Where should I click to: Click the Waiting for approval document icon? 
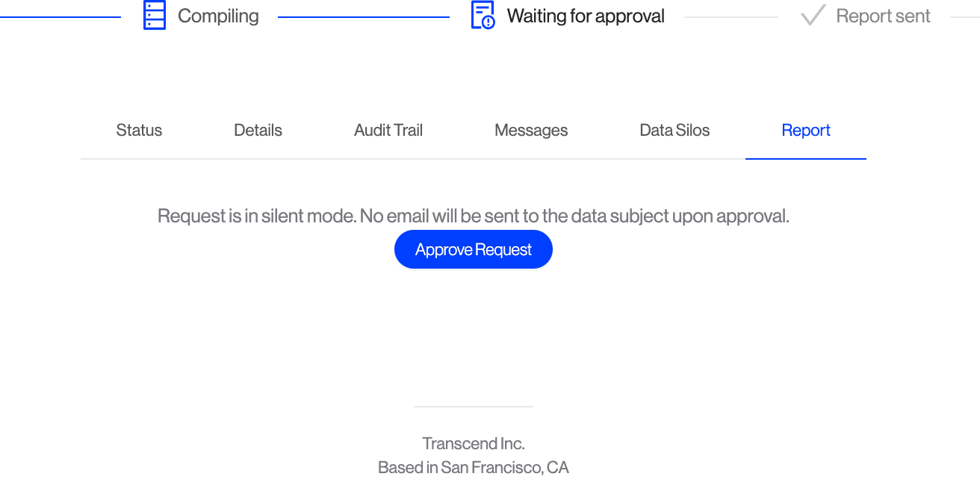483,16
